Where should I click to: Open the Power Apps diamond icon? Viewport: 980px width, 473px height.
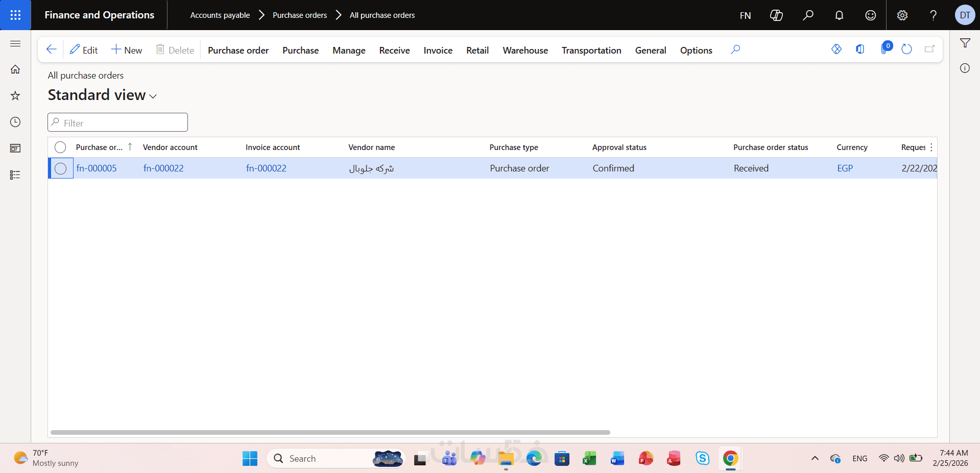click(836, 49)
